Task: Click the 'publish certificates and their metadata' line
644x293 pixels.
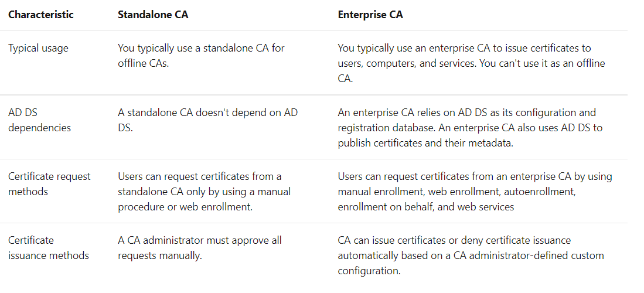Action: click(425, 144)
